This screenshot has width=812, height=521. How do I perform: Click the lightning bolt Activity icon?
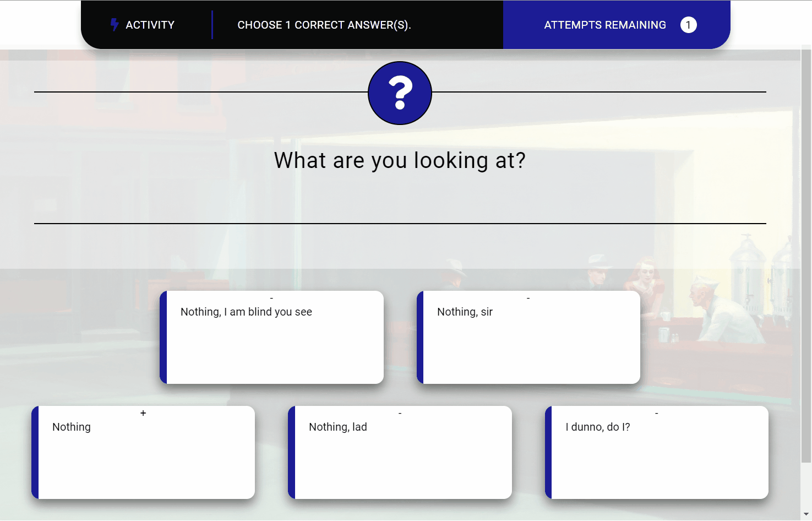(114, 25)
